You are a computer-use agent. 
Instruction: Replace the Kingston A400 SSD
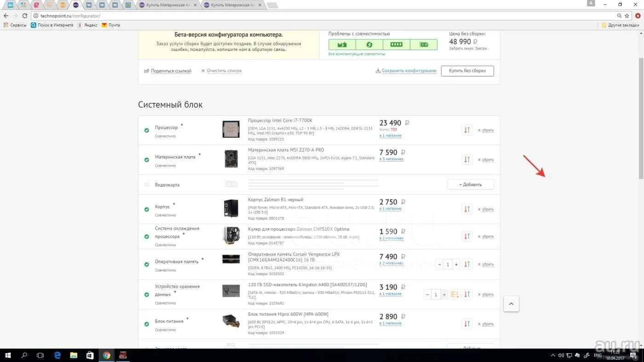coord(467,294)
